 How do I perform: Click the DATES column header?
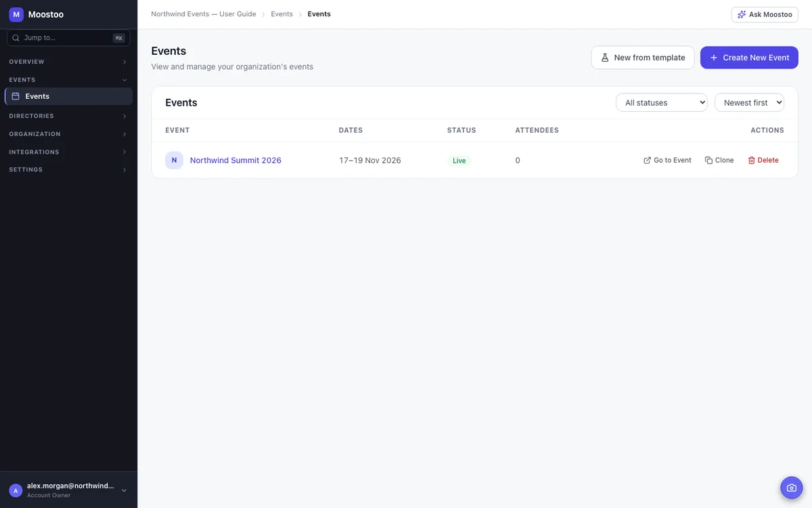point(351,130)
